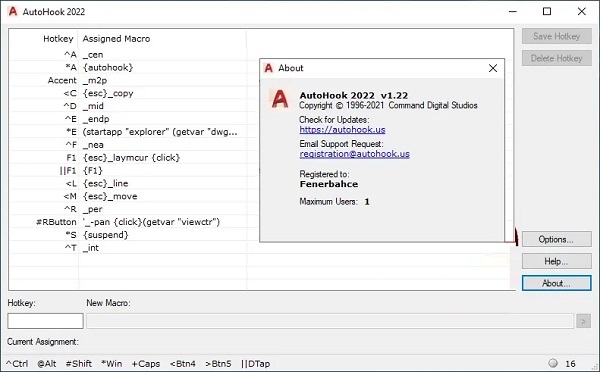Click the AutoHook 2022 v1.22 version text

click(354, 95)
